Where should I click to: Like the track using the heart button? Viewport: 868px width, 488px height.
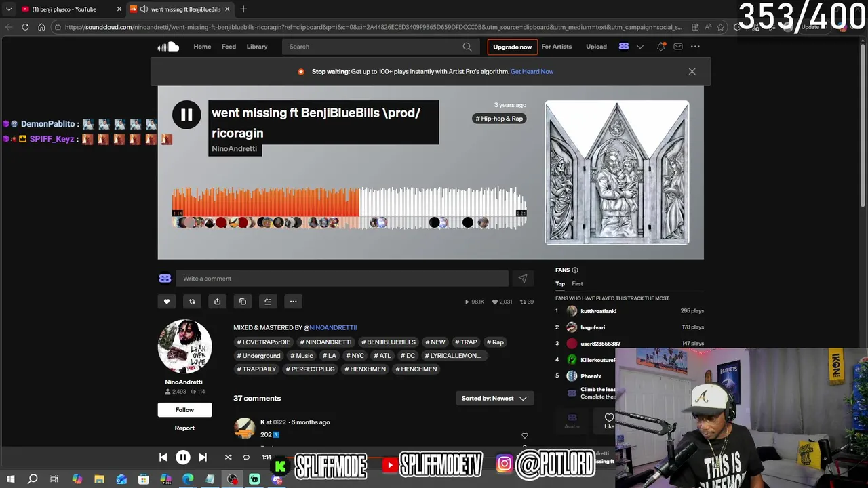point(167,302)
